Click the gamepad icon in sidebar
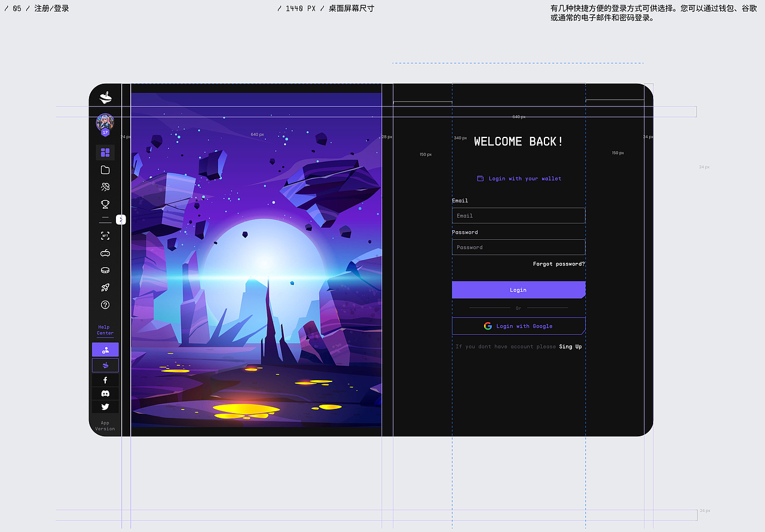 pos(105,253)
